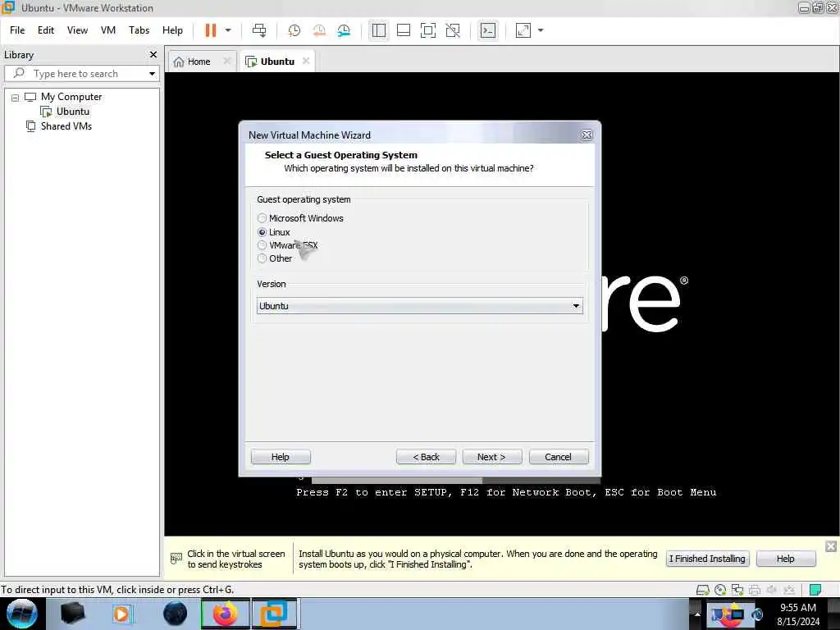Screen dimensions: 840x630
Task: Open the Edit menu
Action: pos(46,30)
